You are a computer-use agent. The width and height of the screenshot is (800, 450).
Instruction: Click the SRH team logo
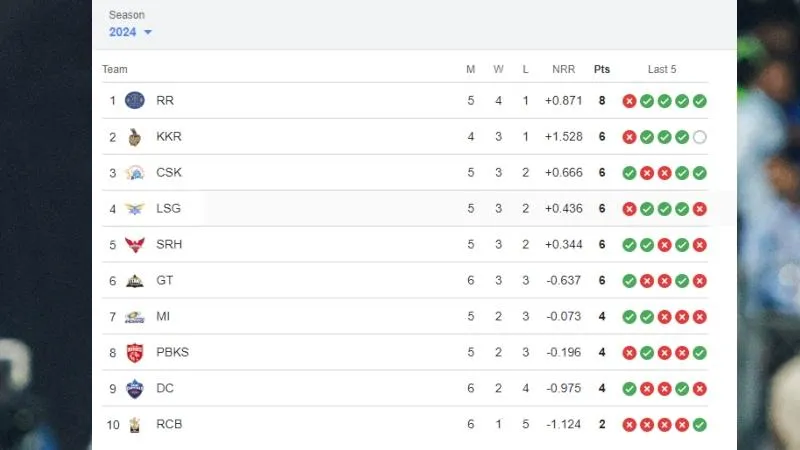[x=135, y=245]
